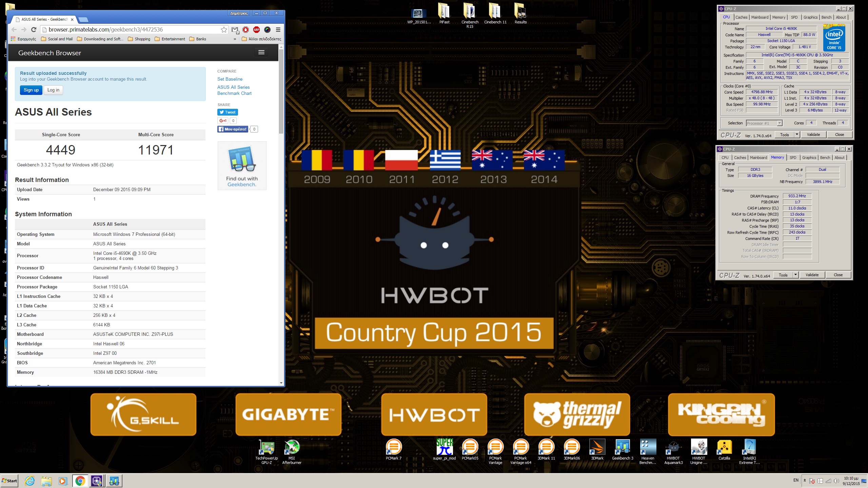Launch super_pi_mod shortcut
Screen dimensions: 868x488
click(444, 450)
